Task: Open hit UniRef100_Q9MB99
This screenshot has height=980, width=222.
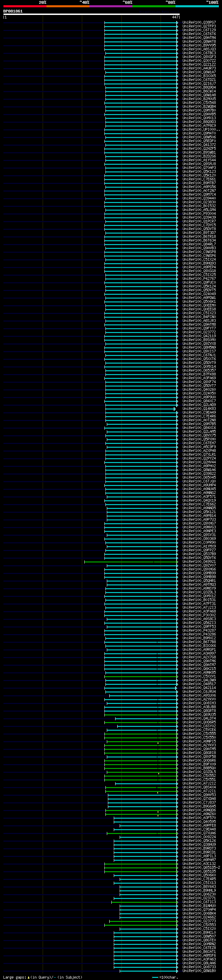Action: tap(199, 573)
